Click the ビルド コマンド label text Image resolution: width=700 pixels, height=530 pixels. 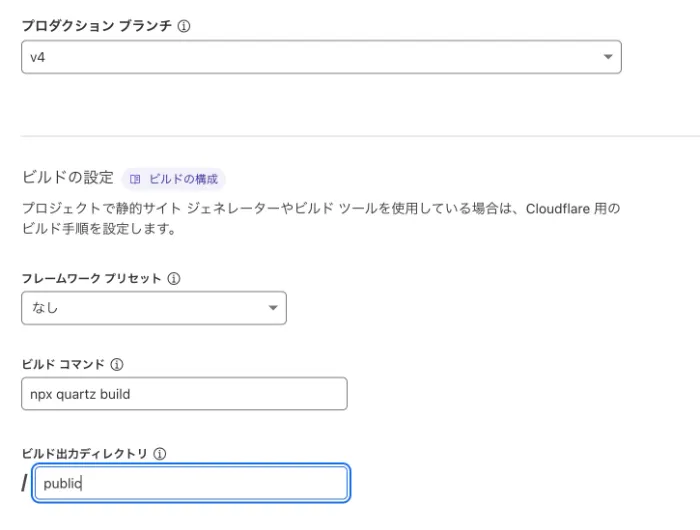(63, 365)
